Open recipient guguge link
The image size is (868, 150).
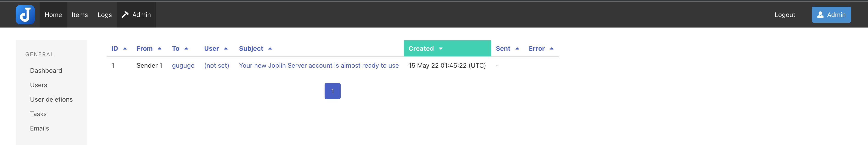[x=183, y=65]
